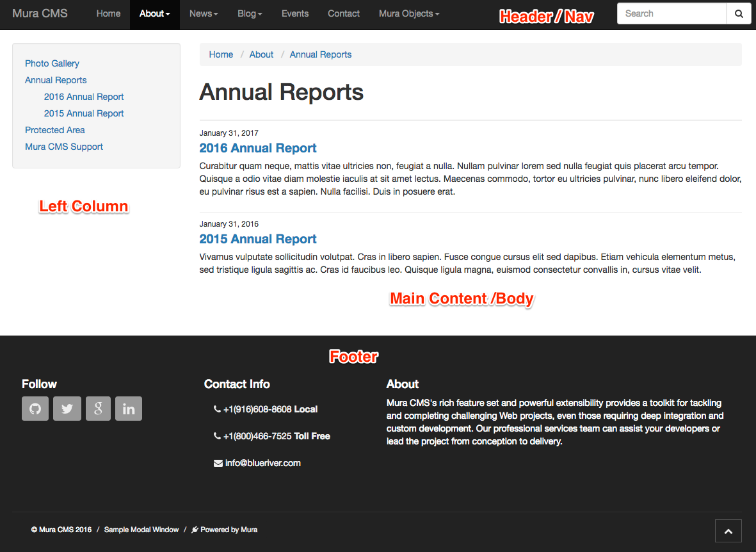Open the Contact nav item
Image resolution: width=756 pixels, height=552 pixels.
click(344, 14)
